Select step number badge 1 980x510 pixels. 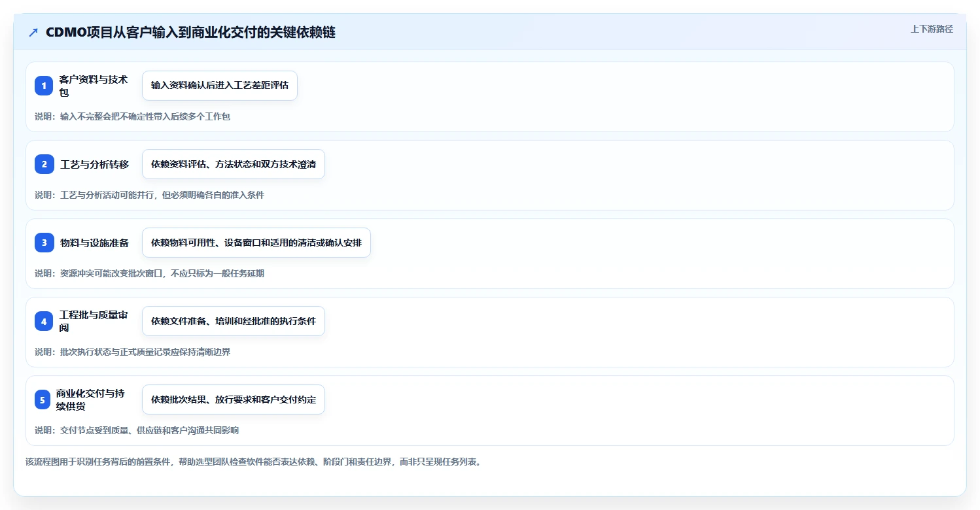pyautogui.click(x=44, y=86)
